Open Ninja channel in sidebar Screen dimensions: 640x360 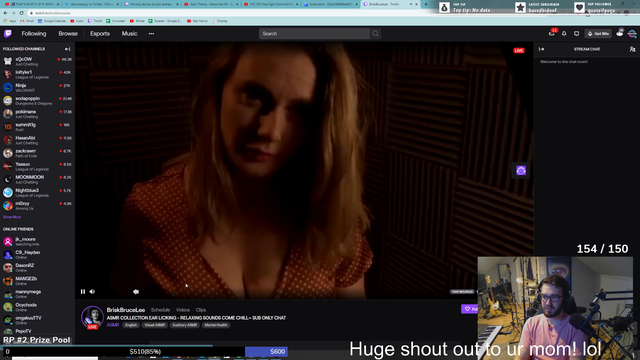pos(37,87)
